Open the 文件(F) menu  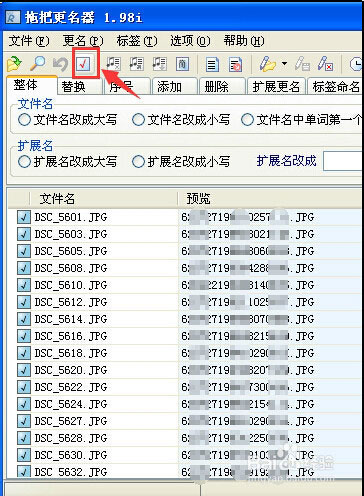[29, 41]
